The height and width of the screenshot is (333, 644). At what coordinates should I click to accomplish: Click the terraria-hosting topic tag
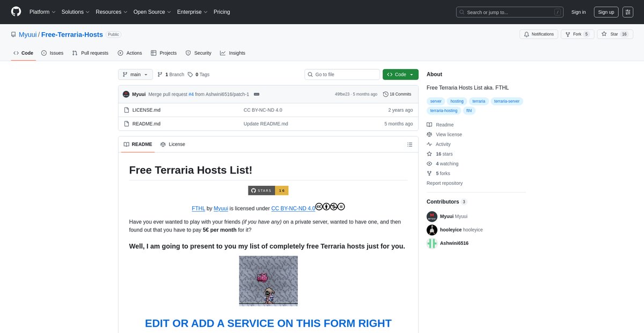pos(444,111)
